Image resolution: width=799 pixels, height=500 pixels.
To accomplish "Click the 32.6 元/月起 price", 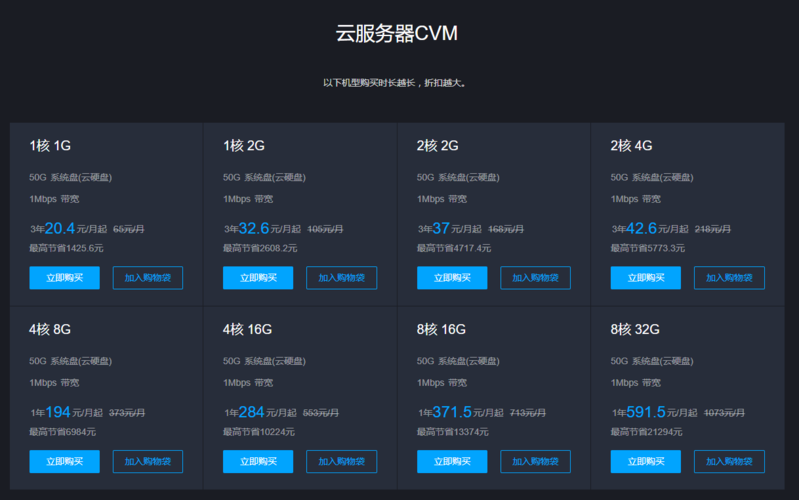I will pyautogui.click(x=270, y=228).
